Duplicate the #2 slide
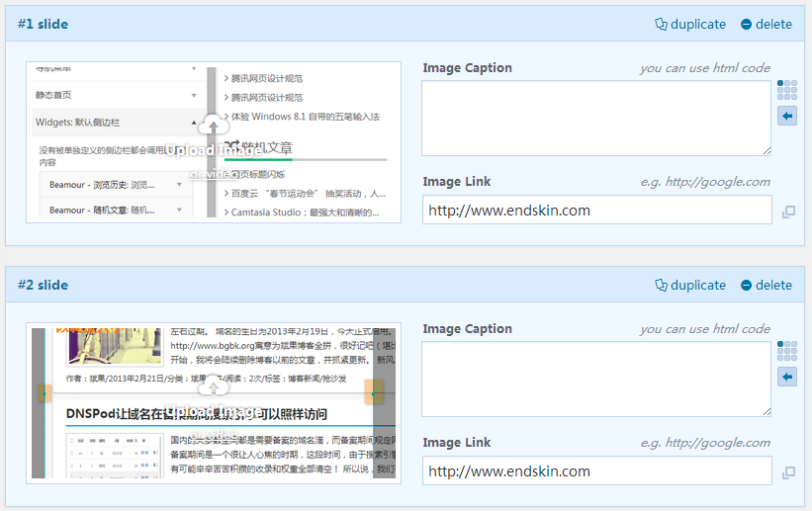 (689, 285)
